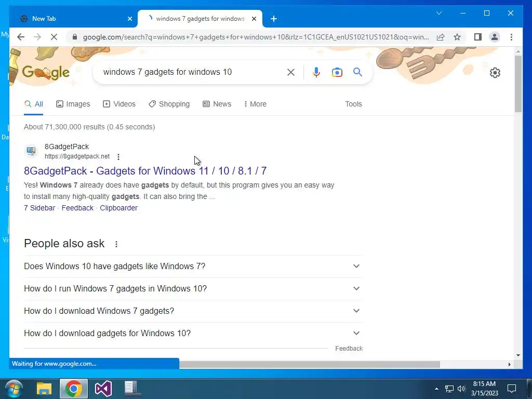Click the taskbar clock 8:15 AM
Viewport: 532px width, 399px height.
(x=484, y=389)
